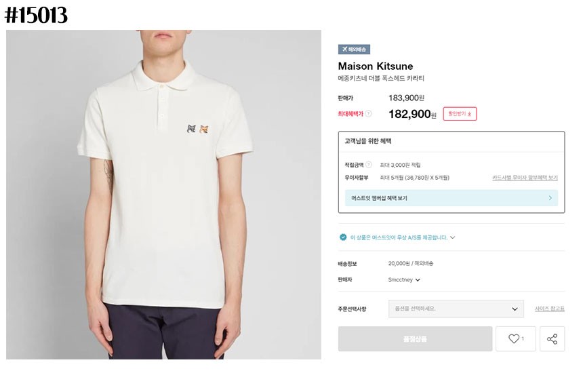583x392 pixels.
Task: Open 카드사별 무이자 할부혜택 보기 link
Action: (x=525, y=178)
